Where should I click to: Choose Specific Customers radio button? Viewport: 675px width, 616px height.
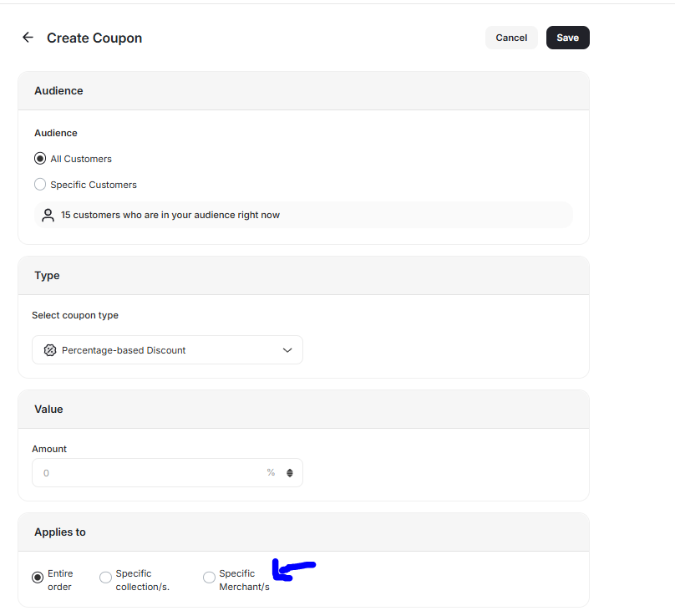[40, 185]
